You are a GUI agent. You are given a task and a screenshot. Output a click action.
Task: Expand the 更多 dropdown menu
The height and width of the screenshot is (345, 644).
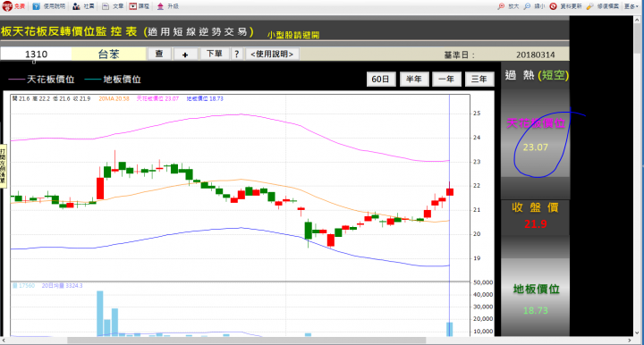point(631,6)
